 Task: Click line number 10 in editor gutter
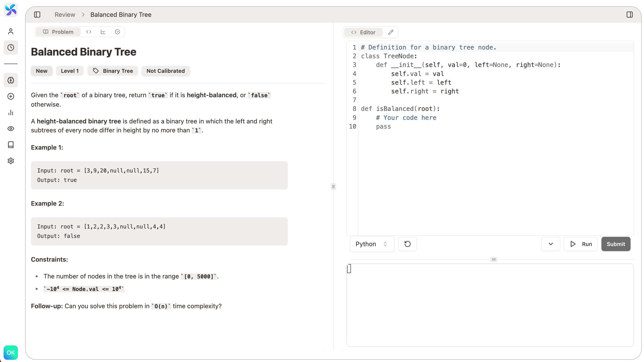(x=352, y=126)
